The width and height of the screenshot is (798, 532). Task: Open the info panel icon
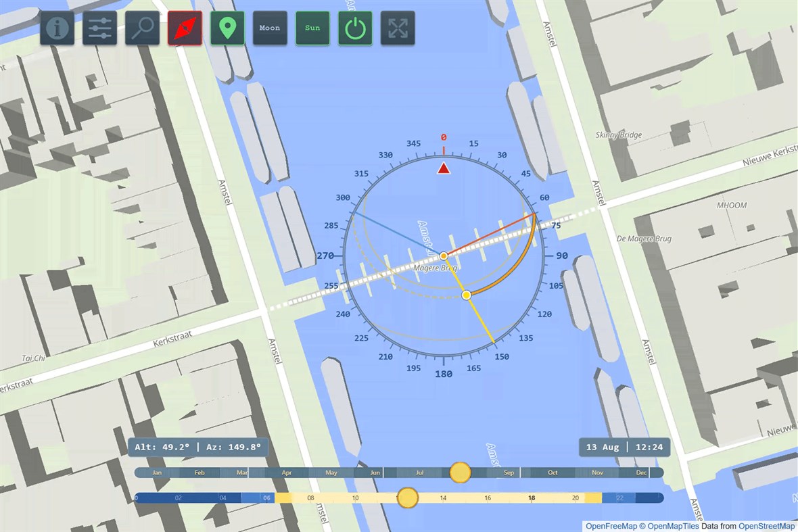[57, 28]
